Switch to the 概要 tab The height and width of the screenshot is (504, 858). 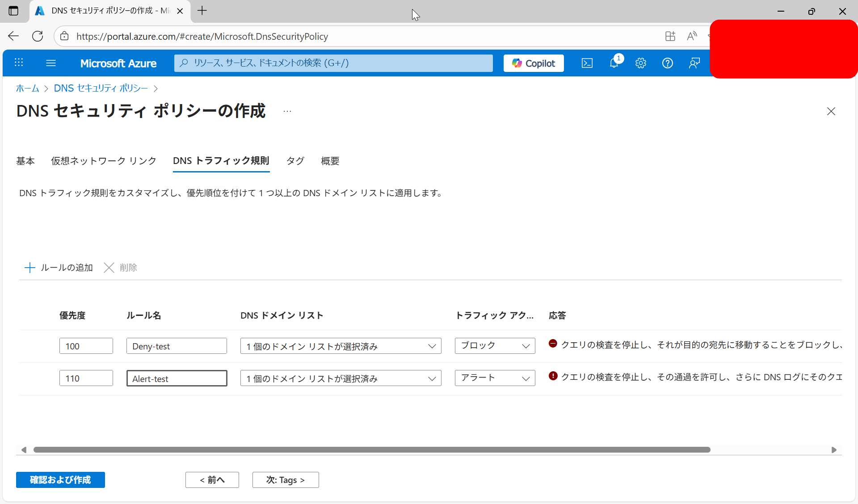330,161
